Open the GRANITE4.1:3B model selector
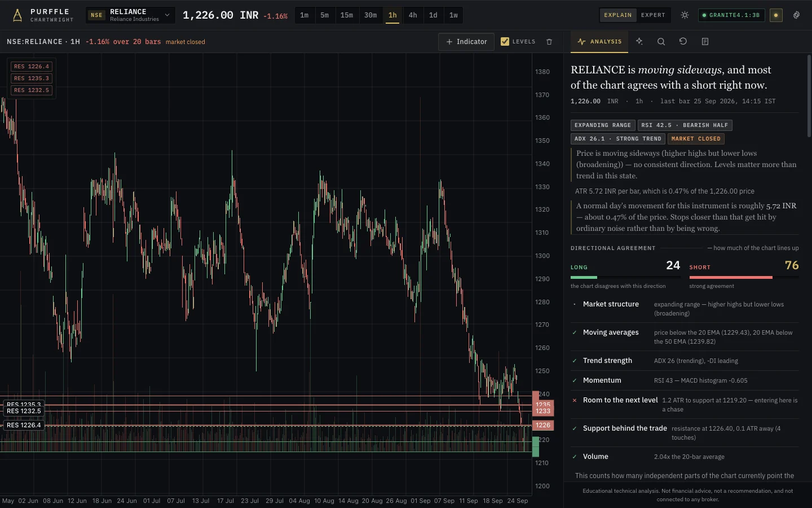Screen dimensions: 812x508 pos(731,15)
